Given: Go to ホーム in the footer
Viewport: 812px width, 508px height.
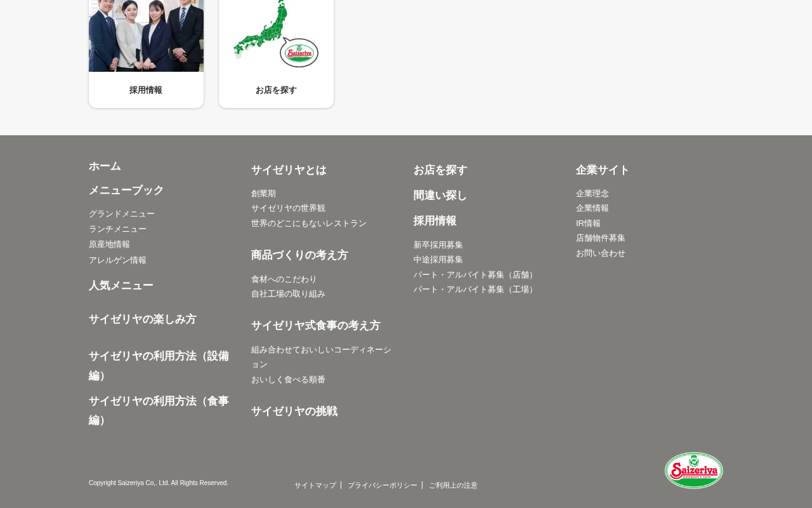Looking at the screenshot, I should 105,166.
